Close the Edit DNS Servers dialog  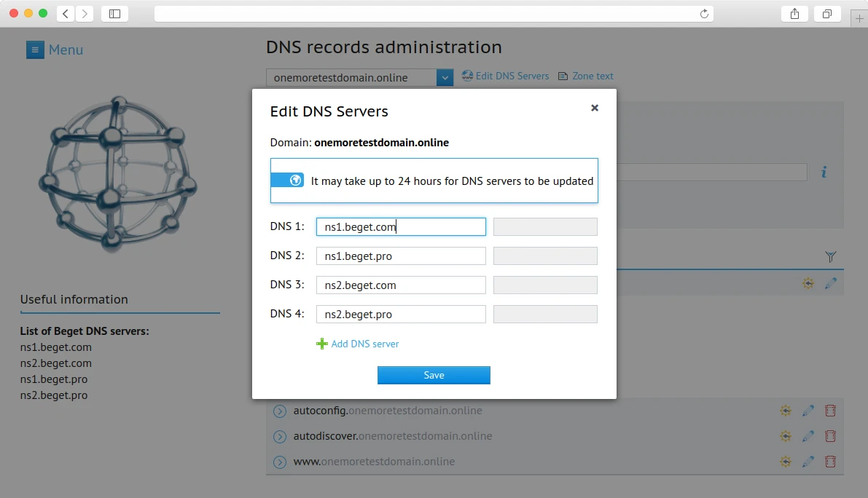595,108
